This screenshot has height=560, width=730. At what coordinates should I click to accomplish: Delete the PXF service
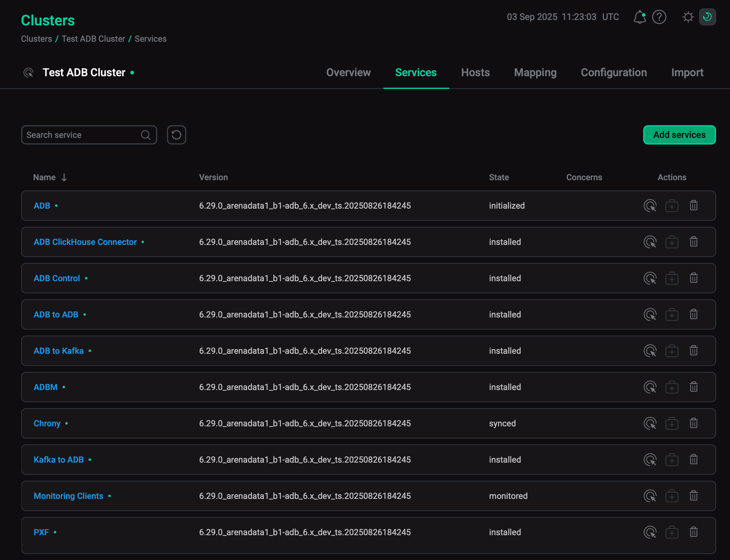(x=693, y=532)
